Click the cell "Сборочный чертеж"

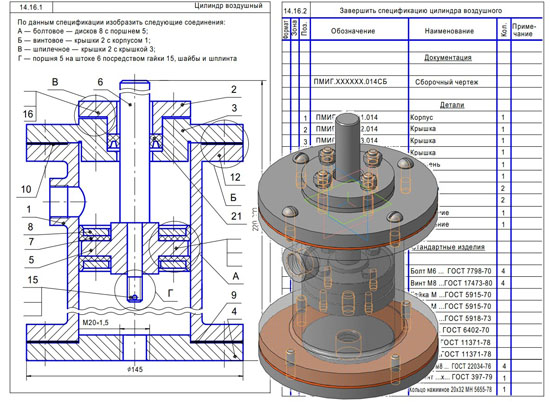pos(447,82)
